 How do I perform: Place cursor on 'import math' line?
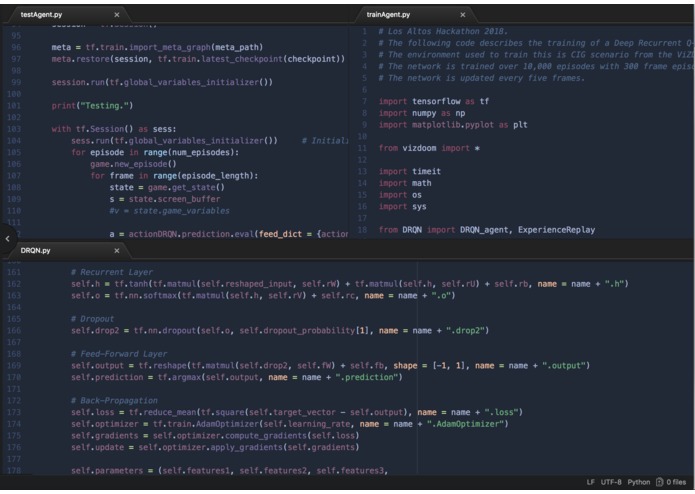point(405,183)
